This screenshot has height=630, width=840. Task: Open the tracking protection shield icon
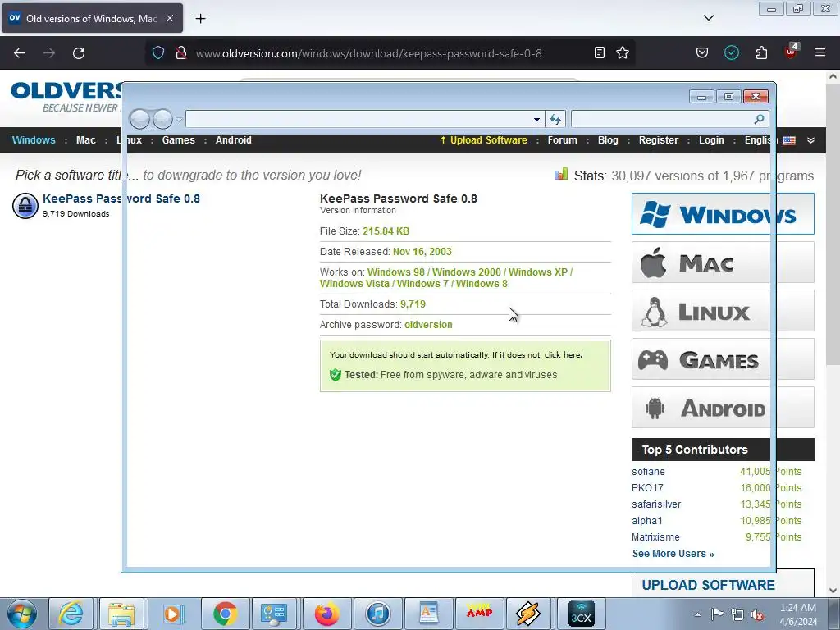pos(158,53)
